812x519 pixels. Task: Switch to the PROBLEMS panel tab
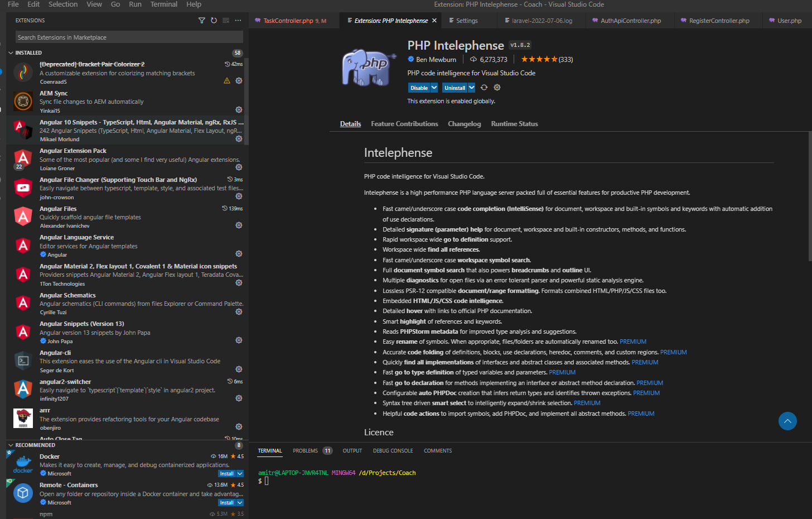(304, 450)
